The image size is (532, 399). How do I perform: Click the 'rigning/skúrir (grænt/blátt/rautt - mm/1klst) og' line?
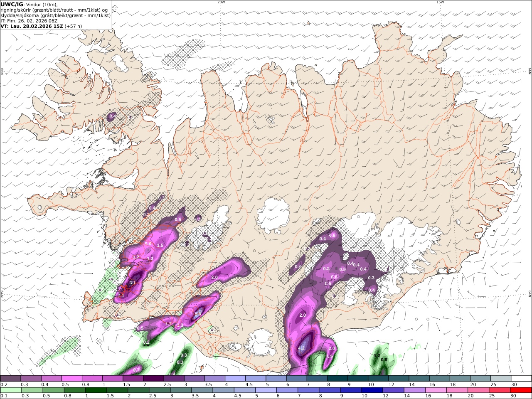point(54,10)
